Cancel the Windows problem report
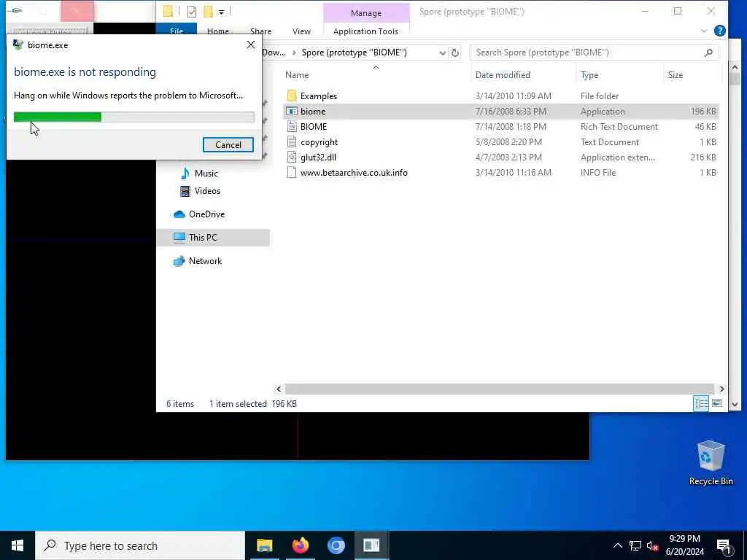This screenshot has height=560, width=747. pos(228,145)
